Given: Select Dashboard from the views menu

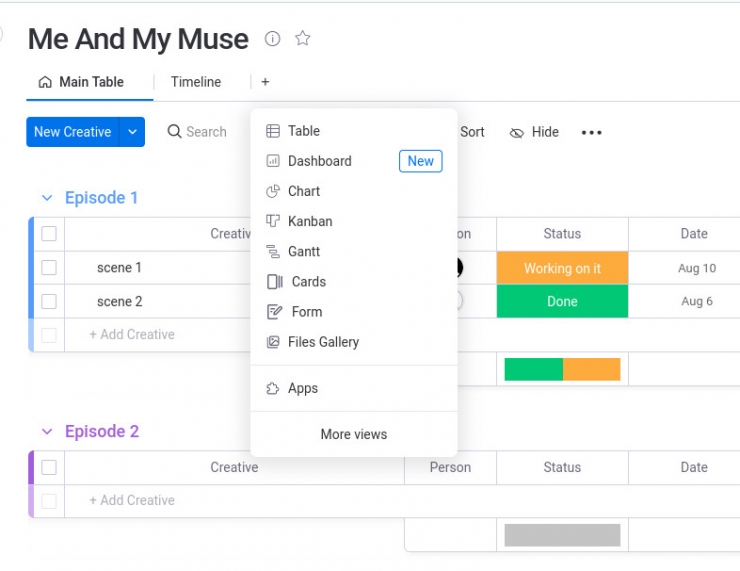Looking at the screenshot, I should (x=319, y=161).
